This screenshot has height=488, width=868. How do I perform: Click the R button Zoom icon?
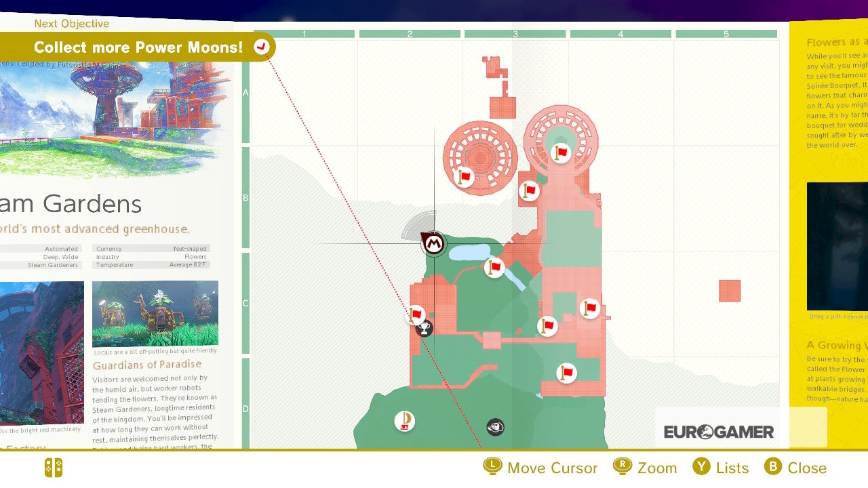pos(622,466)
